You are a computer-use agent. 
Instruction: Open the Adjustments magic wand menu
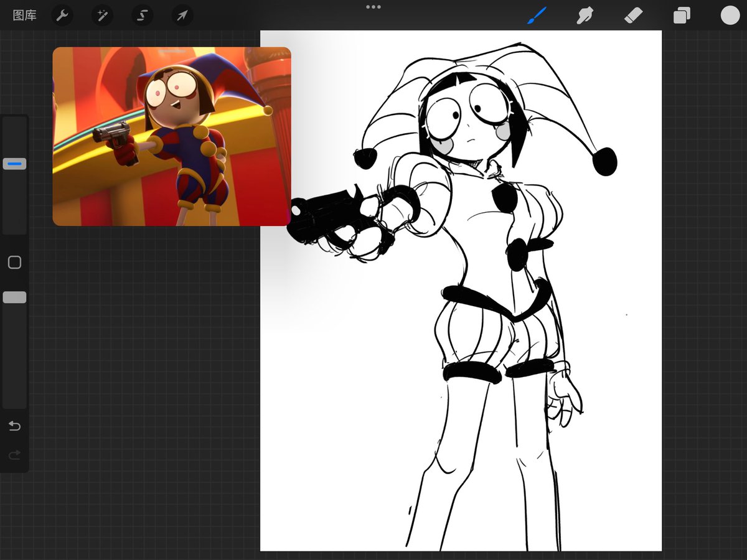102,16
